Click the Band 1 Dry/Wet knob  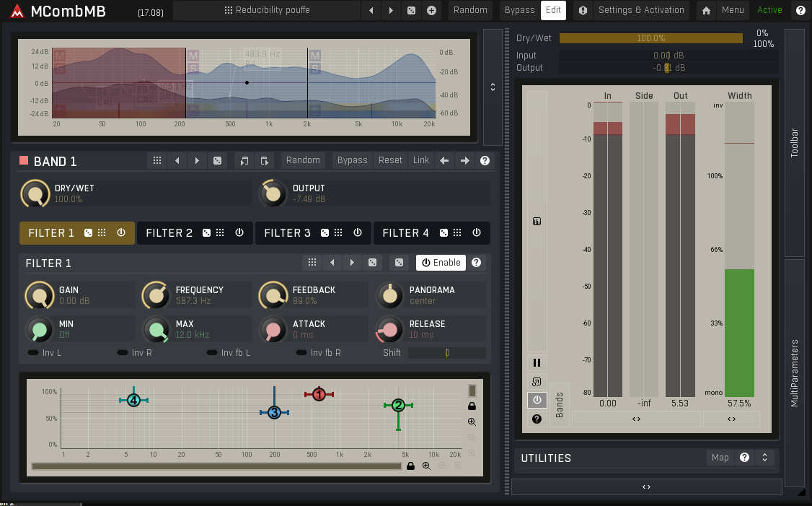[x=35, y=194]
